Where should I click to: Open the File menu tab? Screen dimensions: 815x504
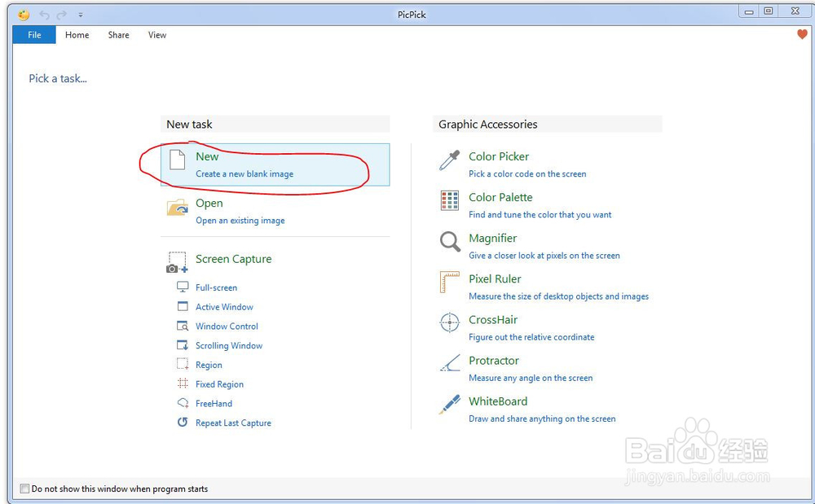(x=34, y=35)
